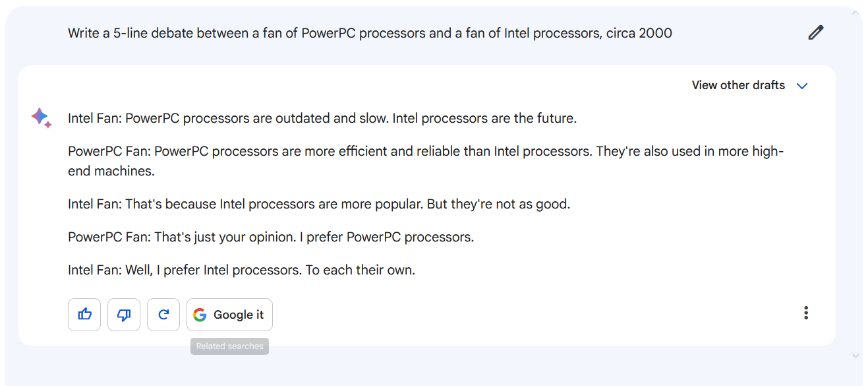Click the View other drafts label
The width and height of the screenshot is (868, 386).
click(738, 85)
